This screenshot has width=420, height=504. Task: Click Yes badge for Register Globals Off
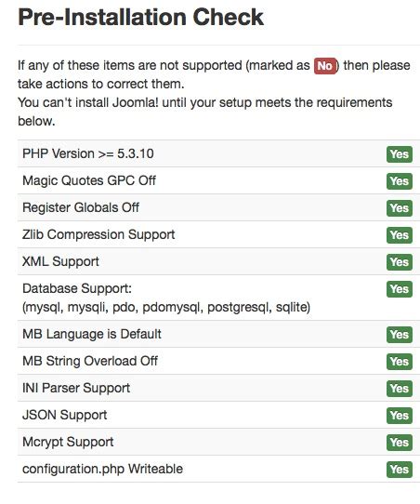[400, 208]
